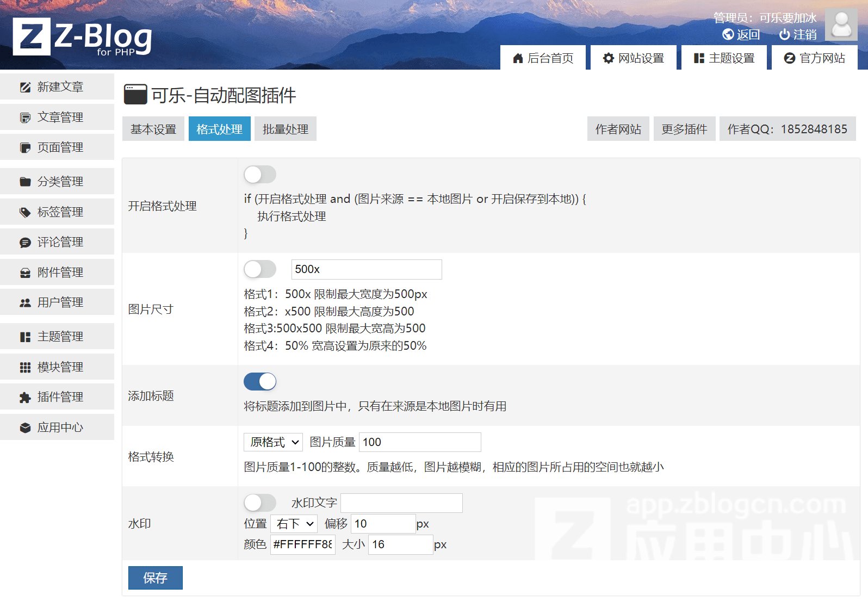Screen dimensions: 868x601
Task: Open 新建文章 in the sidebar
Action: tap(57, 87)
